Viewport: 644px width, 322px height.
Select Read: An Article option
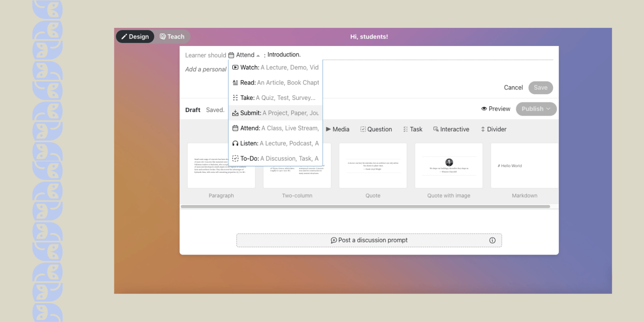coord(275,83)
